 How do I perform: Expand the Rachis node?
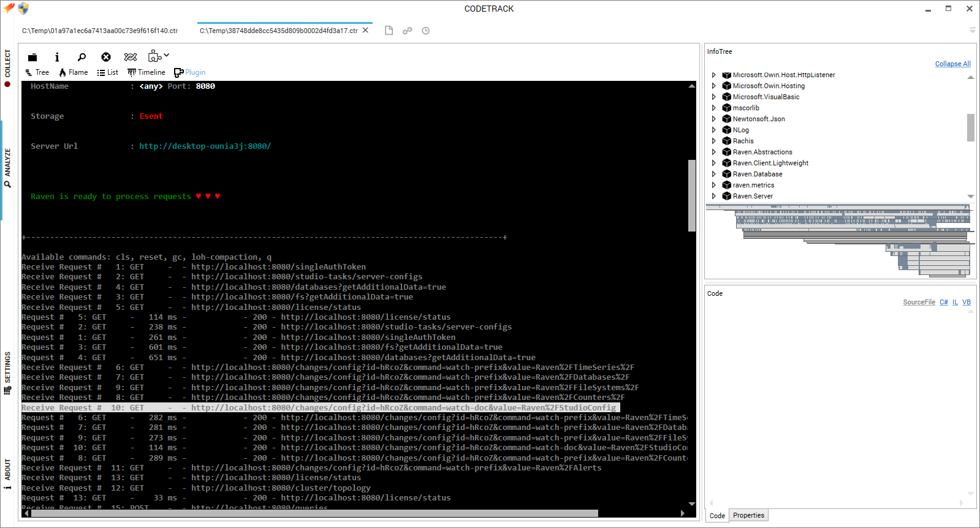point(713,141)
